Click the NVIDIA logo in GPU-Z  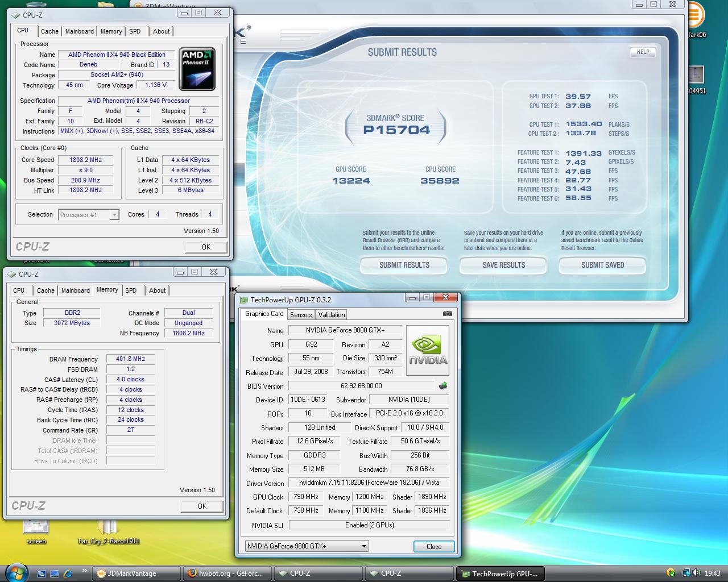(428, 350)
